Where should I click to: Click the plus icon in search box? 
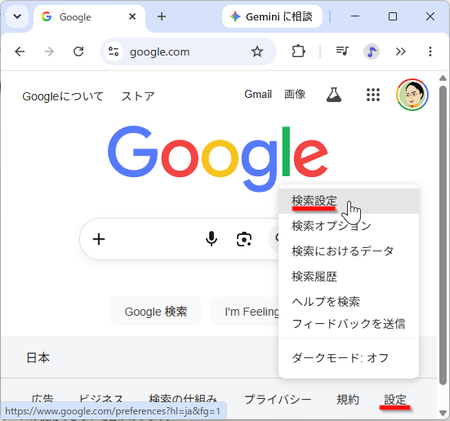pos(99,239)
